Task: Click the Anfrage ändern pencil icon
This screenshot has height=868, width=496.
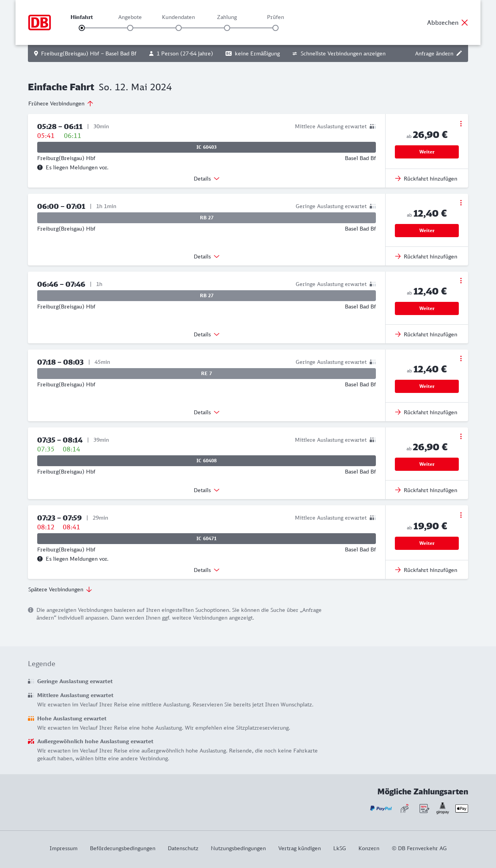Action: coord(459,53)
